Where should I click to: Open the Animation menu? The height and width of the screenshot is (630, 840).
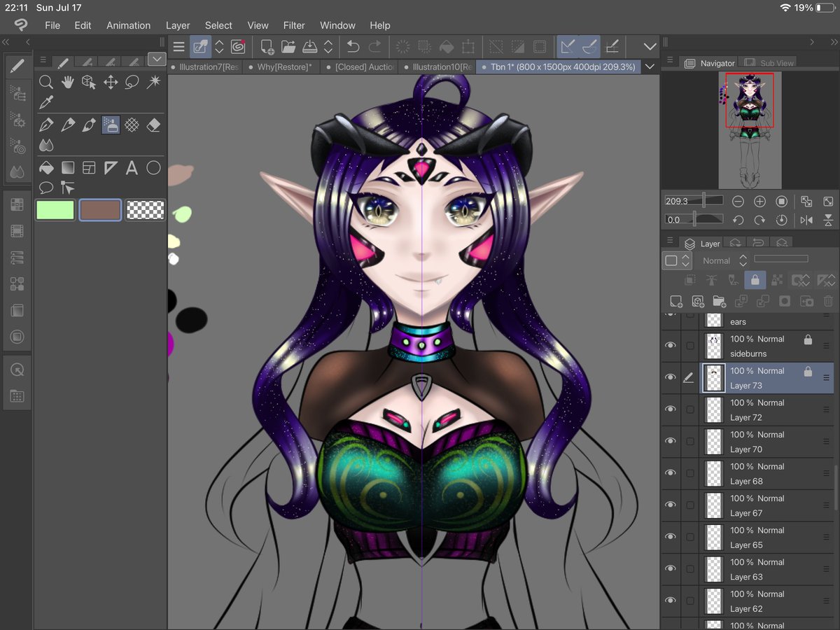click(128, 25)
